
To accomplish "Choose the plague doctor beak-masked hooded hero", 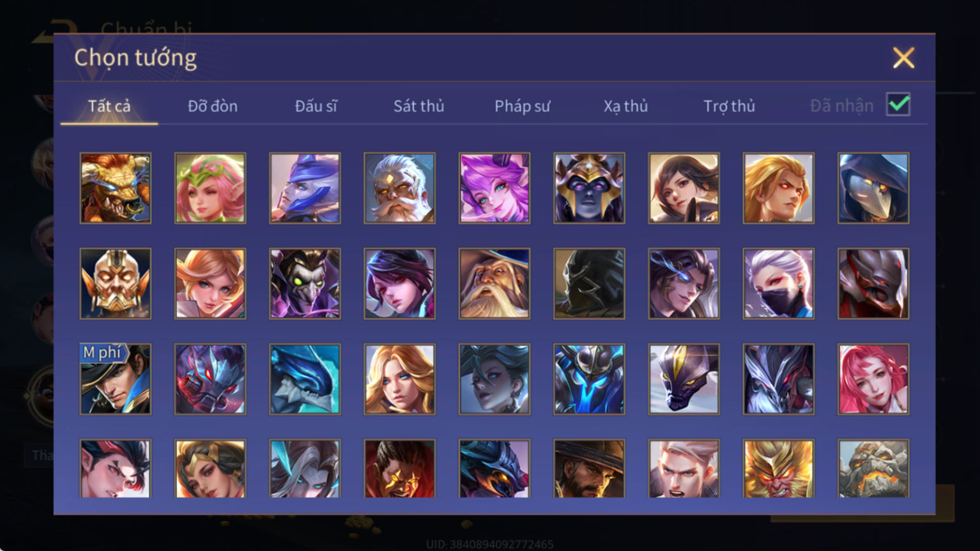I will (873, 188).
